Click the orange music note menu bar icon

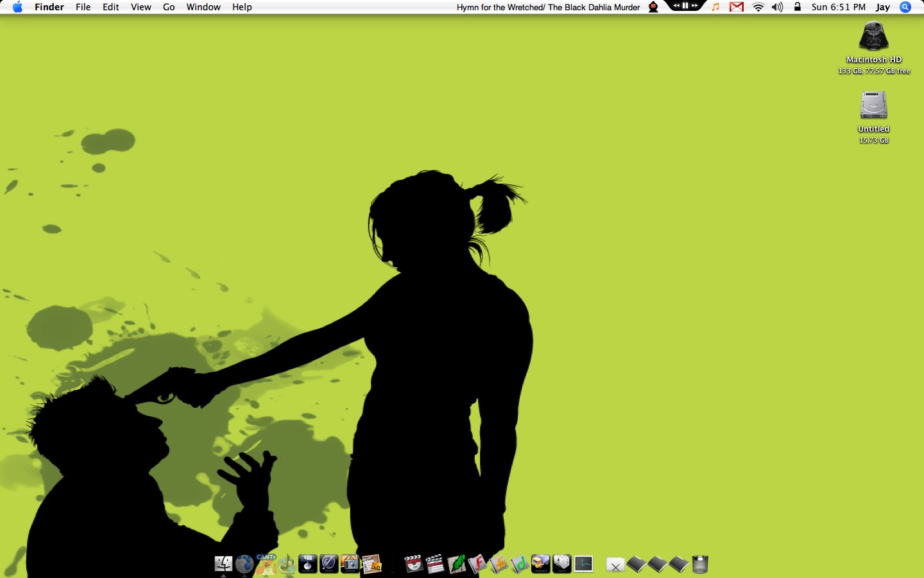coord(715,7)
